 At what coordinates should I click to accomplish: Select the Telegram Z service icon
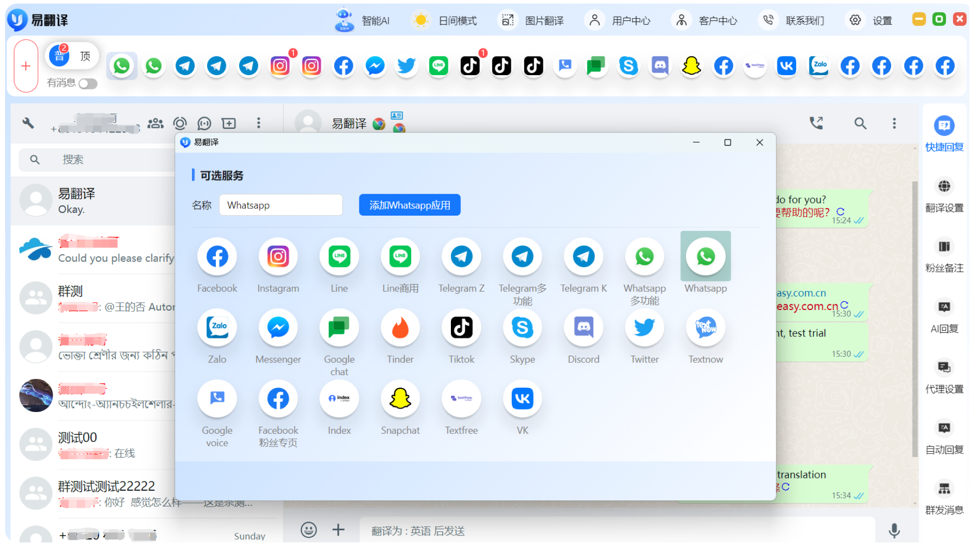point(461,256)
